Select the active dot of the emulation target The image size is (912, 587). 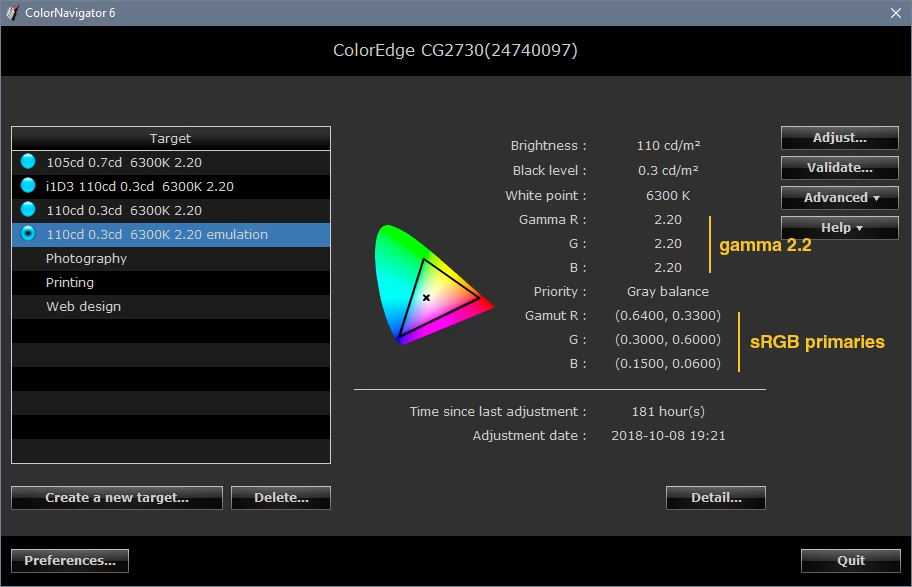coord(28,233)
